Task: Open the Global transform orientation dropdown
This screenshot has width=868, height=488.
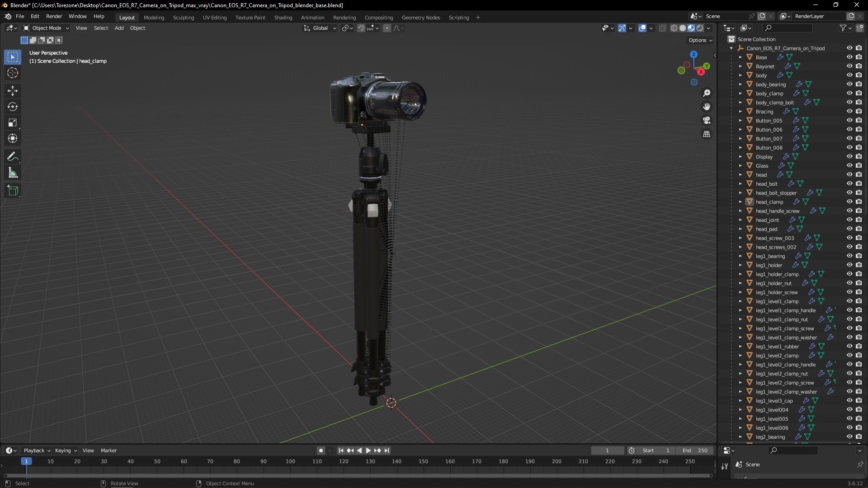Action: [320, 28]
